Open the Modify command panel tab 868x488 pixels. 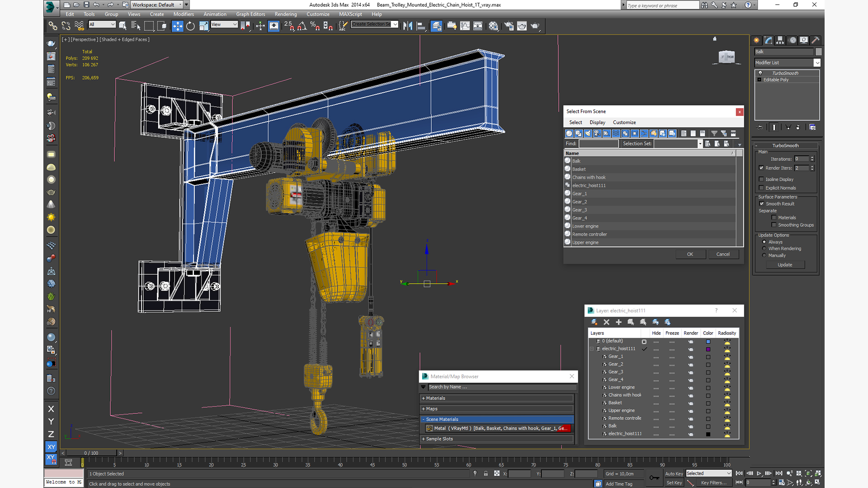[769, 40]
